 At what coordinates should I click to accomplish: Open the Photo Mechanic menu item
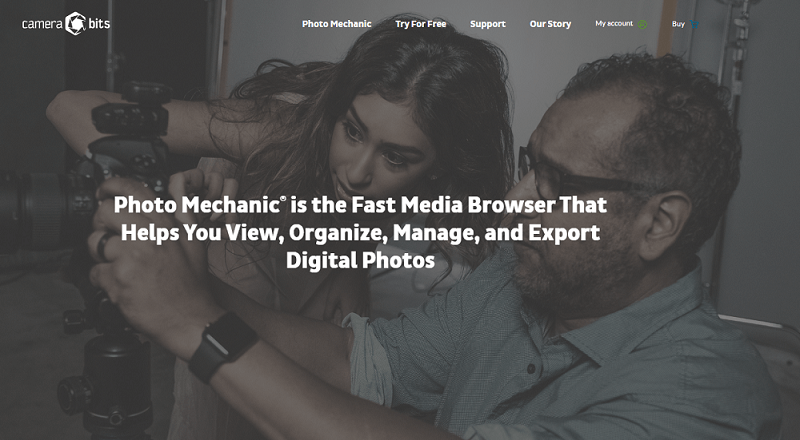(336, 24)
